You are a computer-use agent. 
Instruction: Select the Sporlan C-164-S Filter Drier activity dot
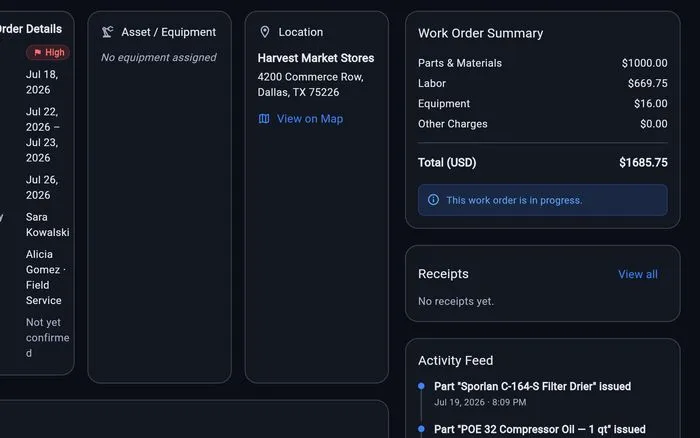click(421, 386)
